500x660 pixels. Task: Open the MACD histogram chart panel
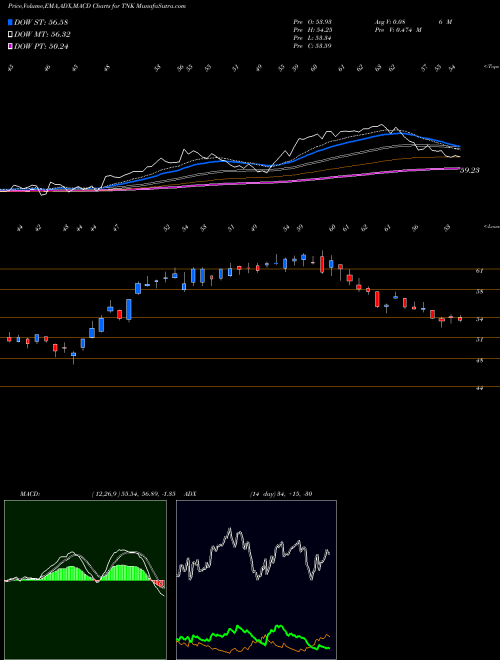pos(85,580)
